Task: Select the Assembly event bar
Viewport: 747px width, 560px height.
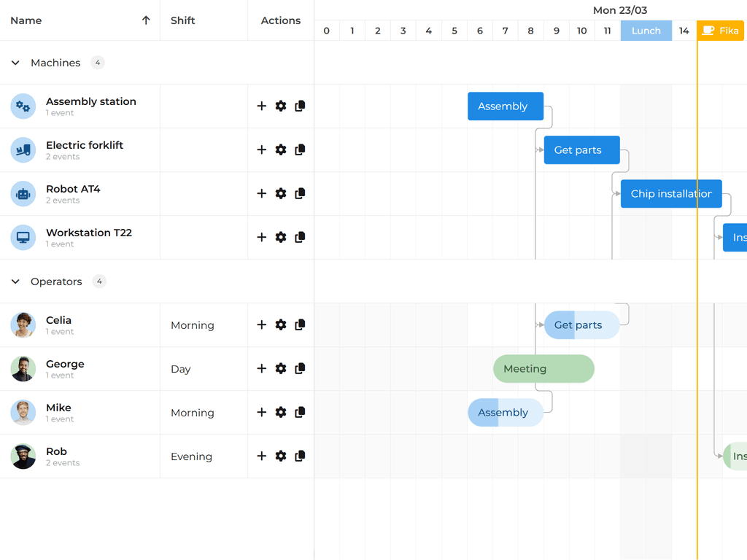Action: pyautogui.click(x=506, y=106)
